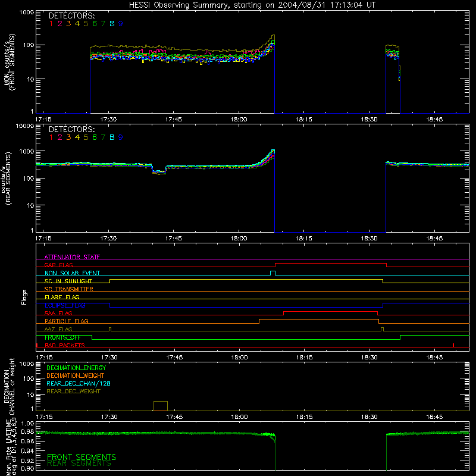Click the rear segments counts y-axis label

tap(7, 178)
